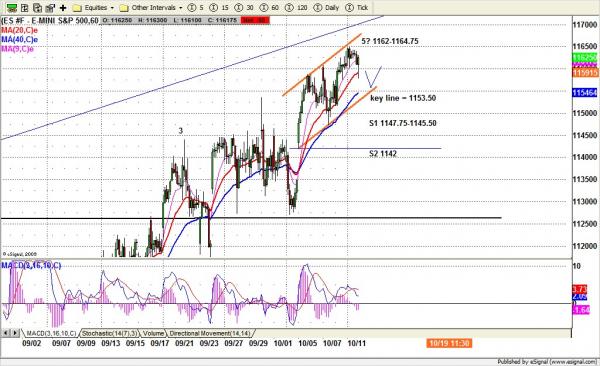600x366 pixels.
Task: Switch the chart to the 5 minute interval
Action: pos(196,8)
